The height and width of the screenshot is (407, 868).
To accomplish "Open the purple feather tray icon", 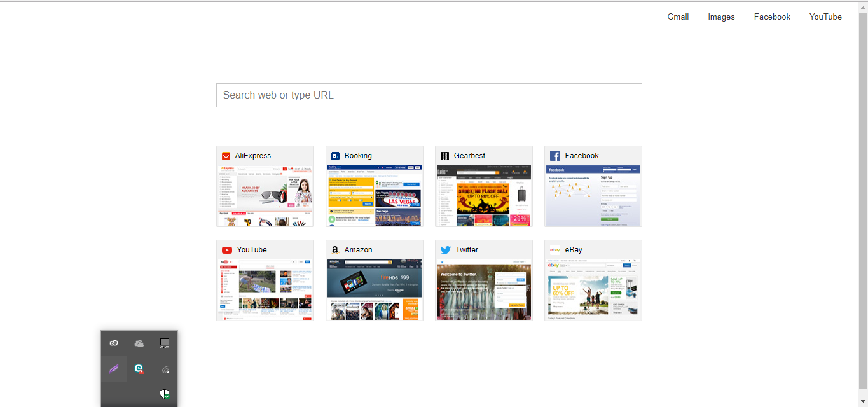I will click(x=114, y=369).
